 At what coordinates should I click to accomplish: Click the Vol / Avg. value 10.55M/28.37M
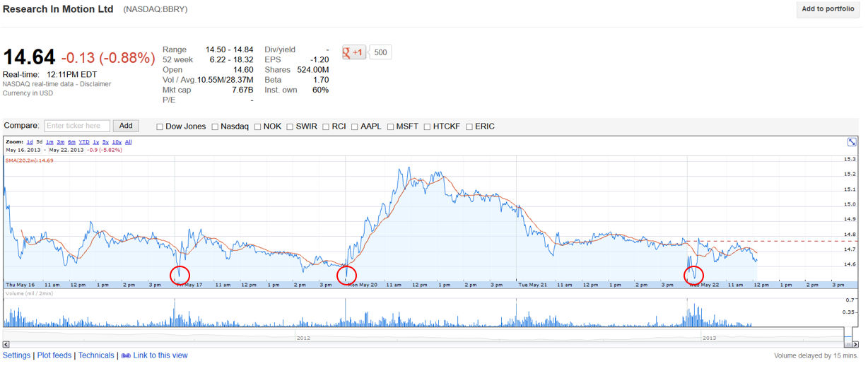[225, 80]
